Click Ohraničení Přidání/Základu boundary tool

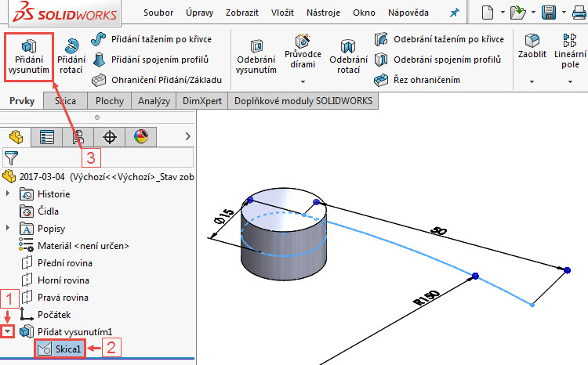157,80
